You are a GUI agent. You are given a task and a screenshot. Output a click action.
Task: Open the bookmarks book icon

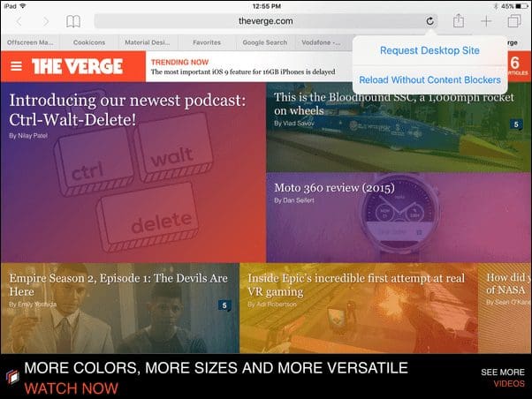(x=73, y=21)
